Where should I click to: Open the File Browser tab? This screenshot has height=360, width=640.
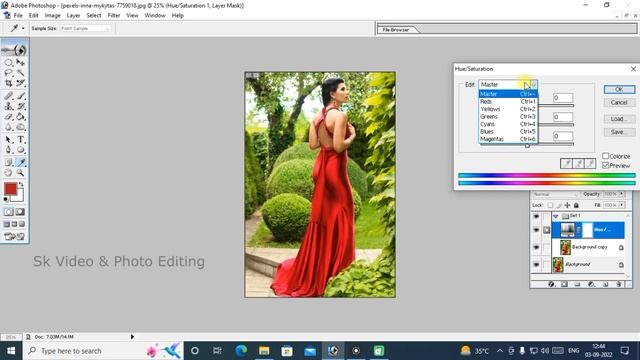click(396, 30)
